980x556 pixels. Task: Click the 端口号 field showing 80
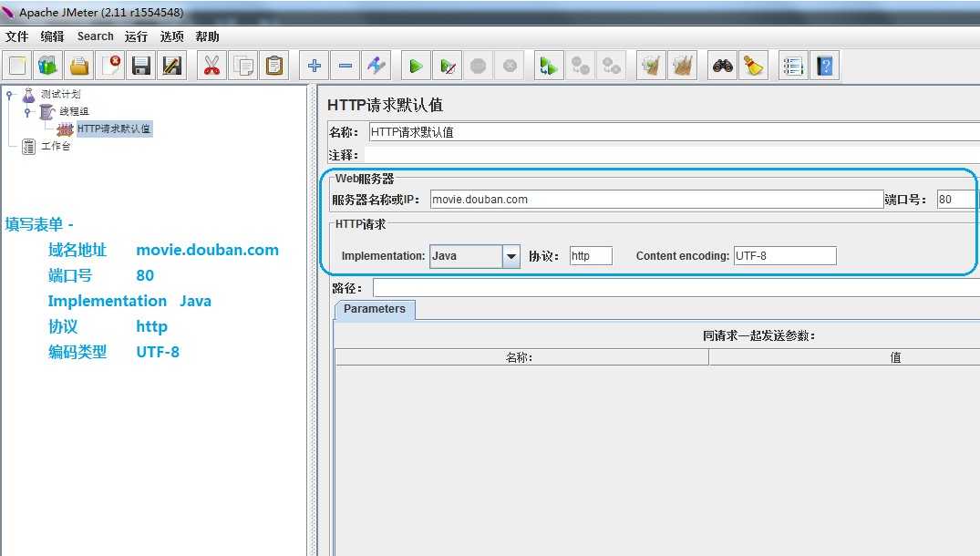pyautogui.click(x=955, y=200)
